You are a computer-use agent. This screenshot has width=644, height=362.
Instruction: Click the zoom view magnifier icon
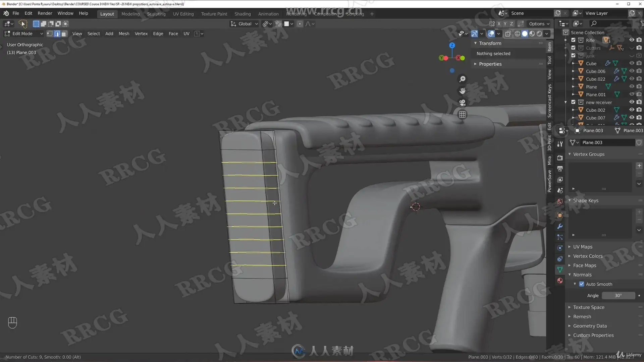(462, 79)
